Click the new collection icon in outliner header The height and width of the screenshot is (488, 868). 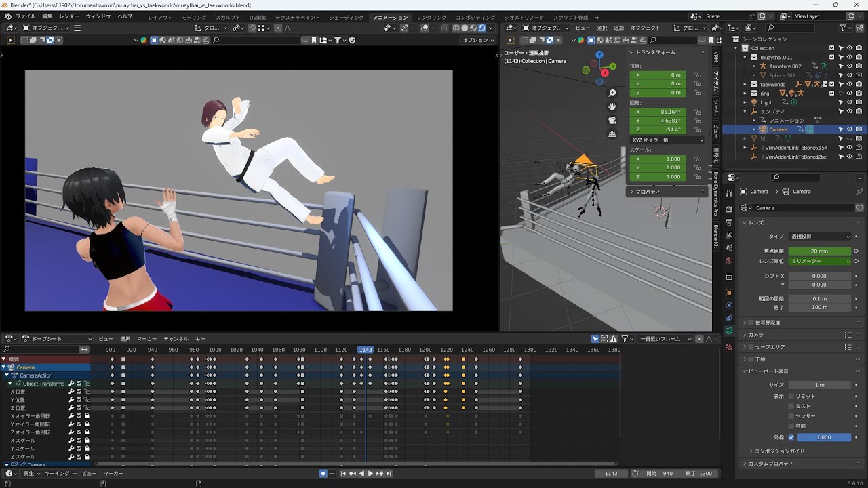click(x=861, y=28)
